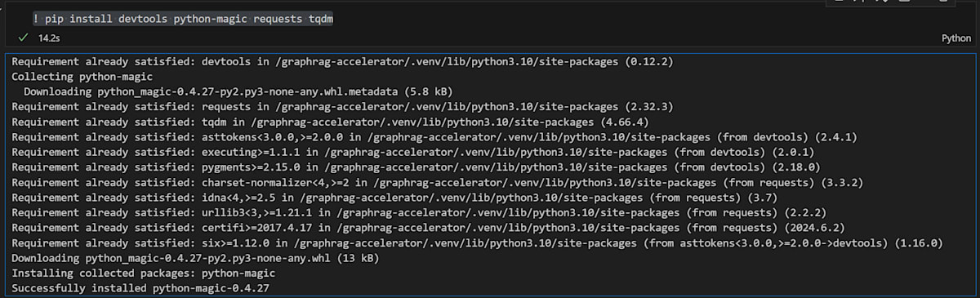
Task: Click the 'Collecting python-magic' output line
Action: click(x=72, y=76)
